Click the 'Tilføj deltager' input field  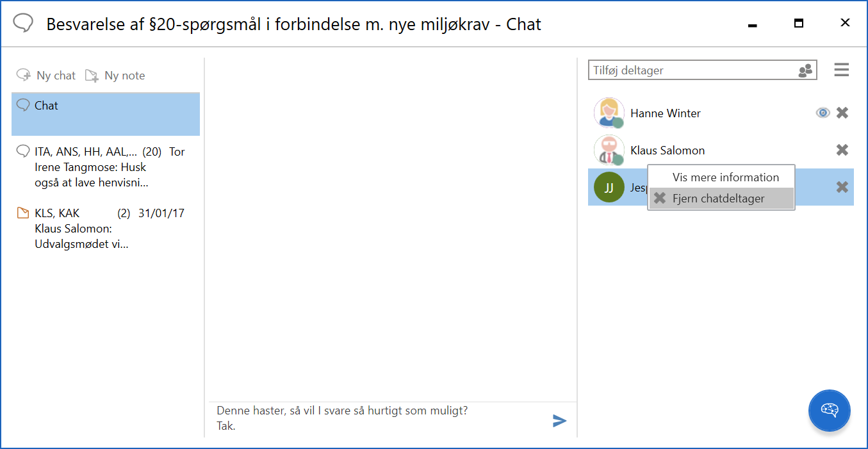(692, 70)
